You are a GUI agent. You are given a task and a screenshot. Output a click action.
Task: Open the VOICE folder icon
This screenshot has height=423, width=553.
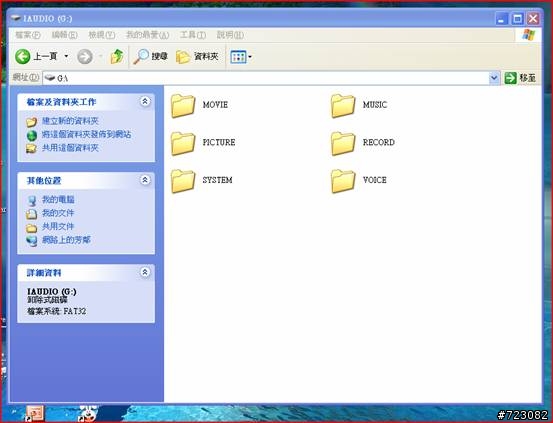tap(343, 181)
